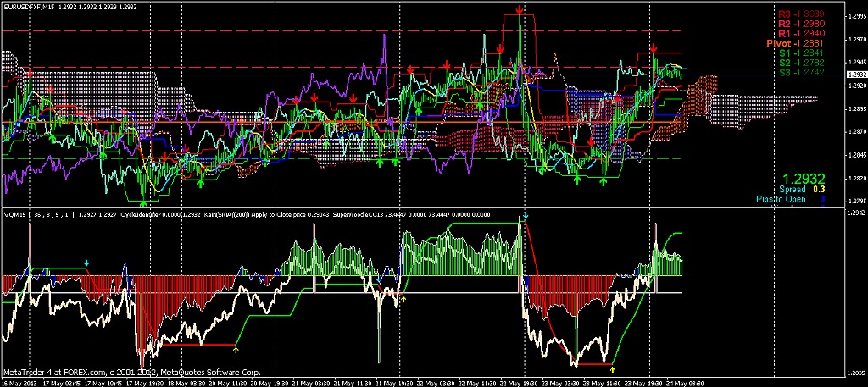
Task: Click the 16 May 2013 date on time axis
Action: (18, 383)
